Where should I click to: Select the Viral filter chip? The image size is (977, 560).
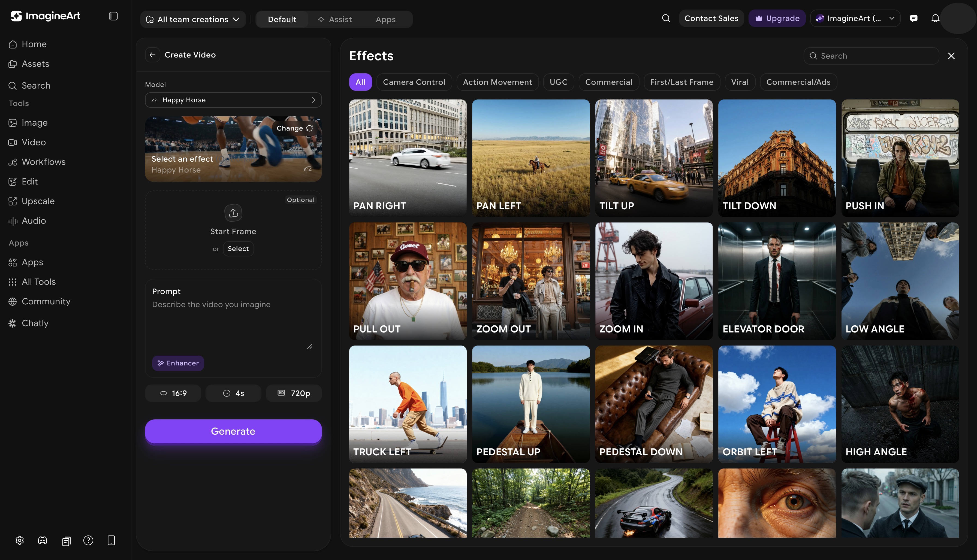point(739,82)
